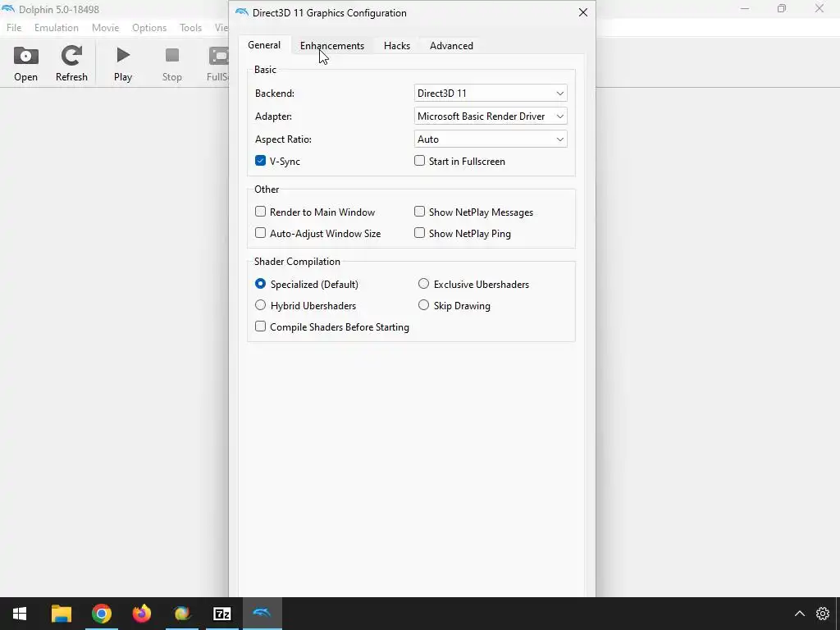
Task: Open the Backend dropdown
Action: click(x=491, y=94)
